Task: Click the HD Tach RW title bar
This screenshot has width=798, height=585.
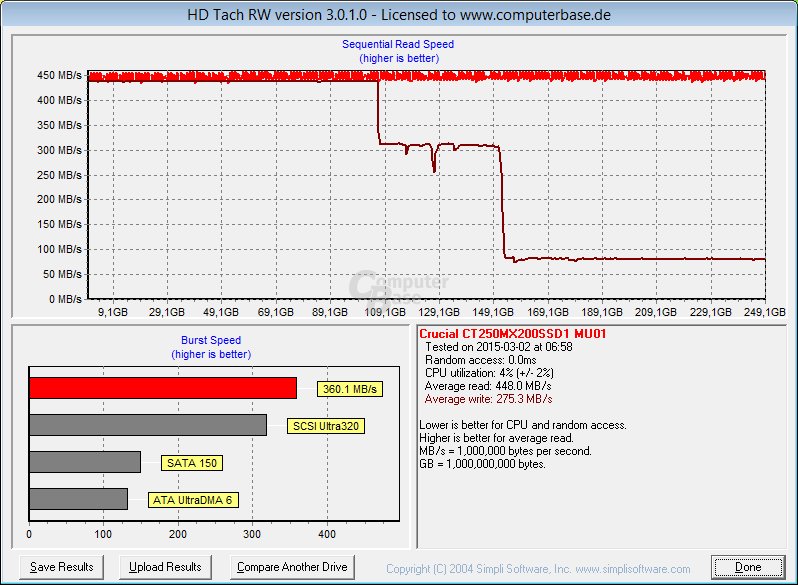Action: (x=399, y=15)
